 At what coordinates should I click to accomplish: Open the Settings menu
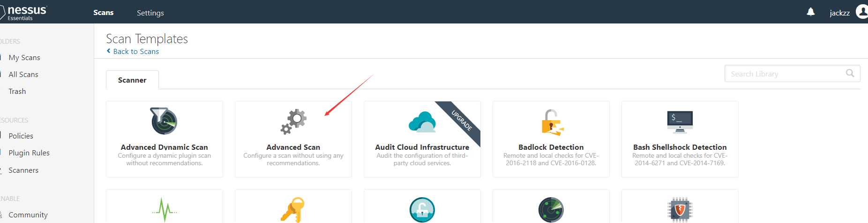pyautogui.click(x=150, y=13)
